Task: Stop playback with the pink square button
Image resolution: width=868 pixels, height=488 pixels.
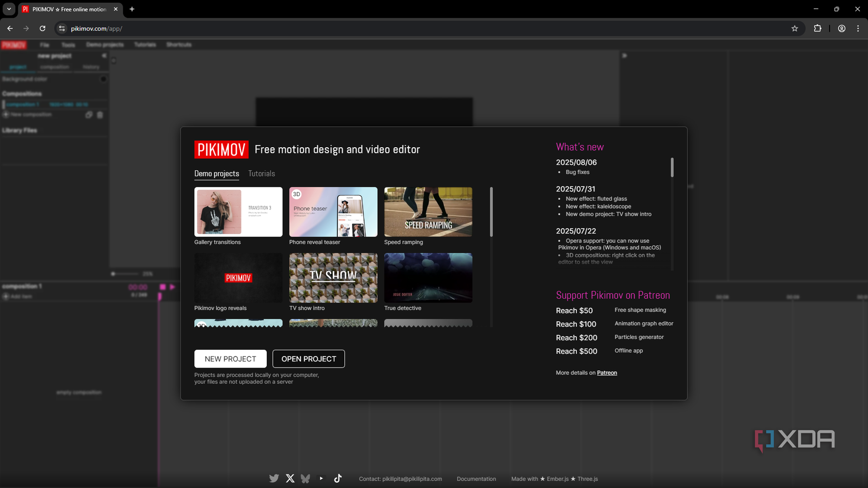Action: pyautogui.click(x=163, y=287)
